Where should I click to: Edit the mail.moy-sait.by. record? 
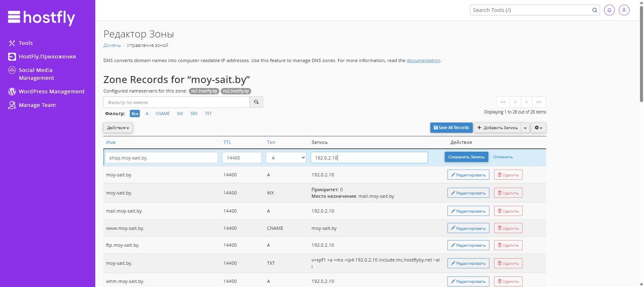(468, 211)
